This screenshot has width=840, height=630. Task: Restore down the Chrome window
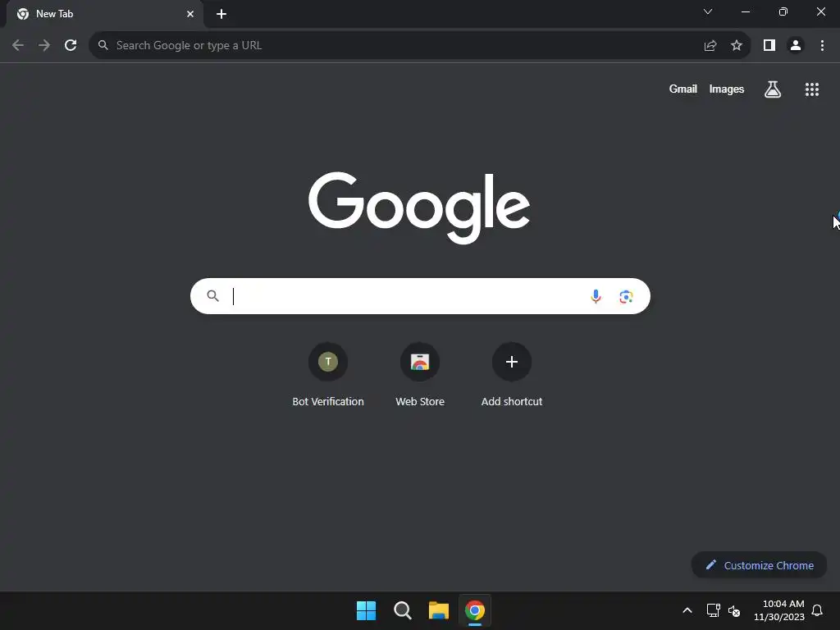coord(783,11)
